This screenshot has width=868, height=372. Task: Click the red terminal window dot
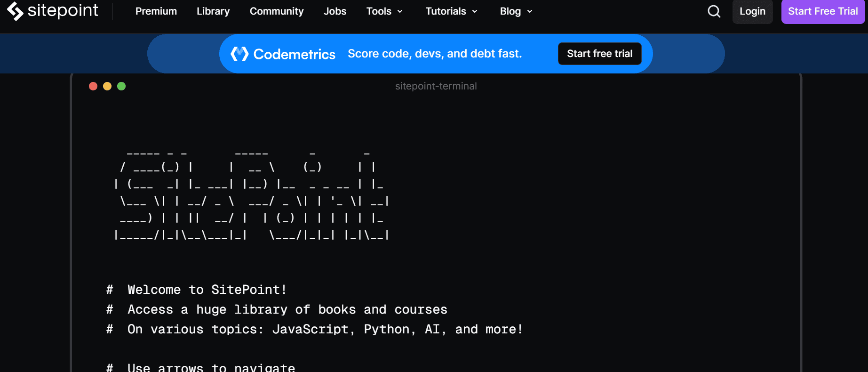[x=93, y=86]
